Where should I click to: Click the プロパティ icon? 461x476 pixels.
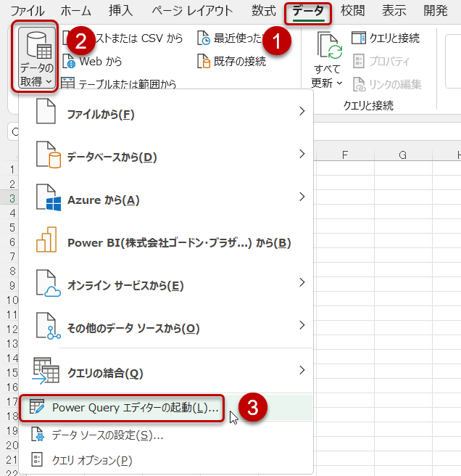tap(359, 62)
